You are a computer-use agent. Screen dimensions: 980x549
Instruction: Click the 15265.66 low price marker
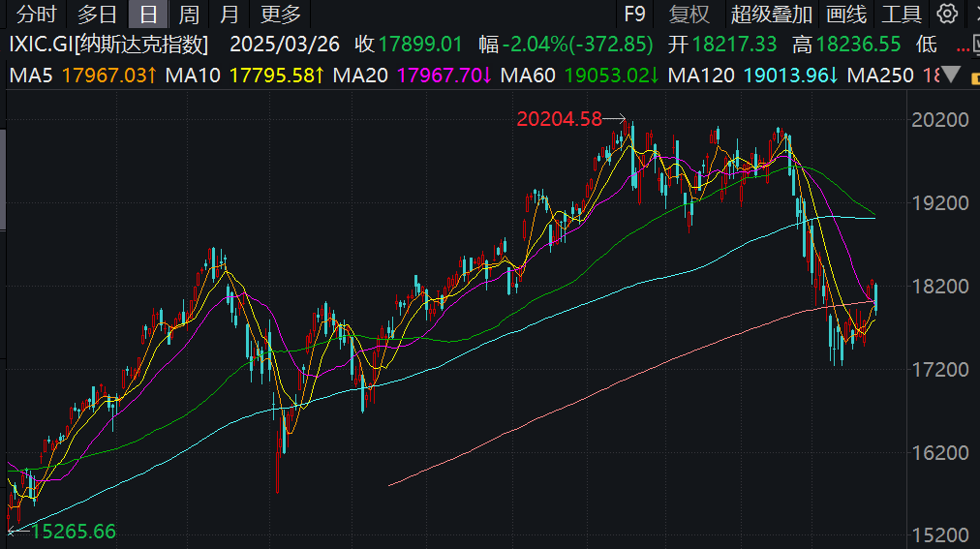pyautogui.click(x=74, y=532)
